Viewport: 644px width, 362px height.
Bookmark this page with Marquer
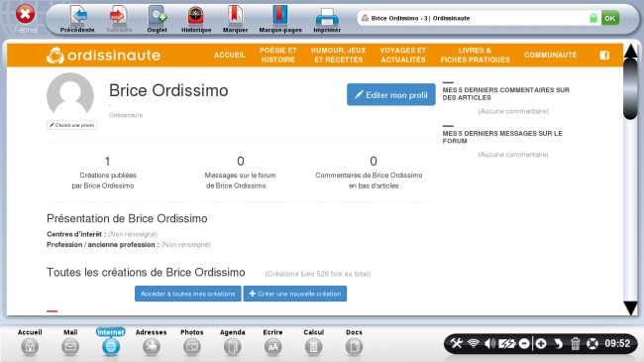[235, 19]
